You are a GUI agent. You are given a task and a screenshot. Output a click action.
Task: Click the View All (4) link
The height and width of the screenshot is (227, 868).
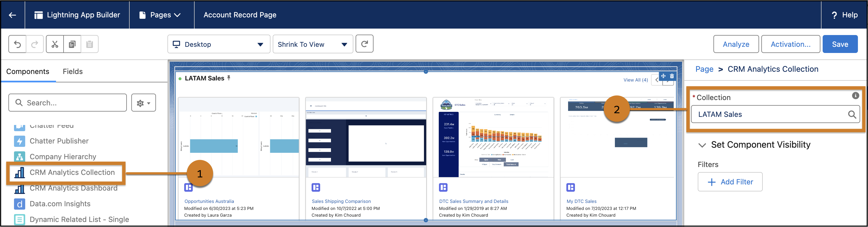click(x=636, y=80)
